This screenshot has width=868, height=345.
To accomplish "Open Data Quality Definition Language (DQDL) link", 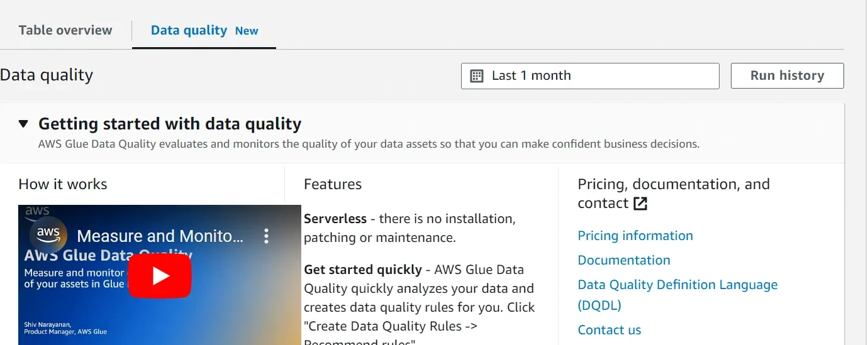I will pyautogui.click(x=677, y=285).
